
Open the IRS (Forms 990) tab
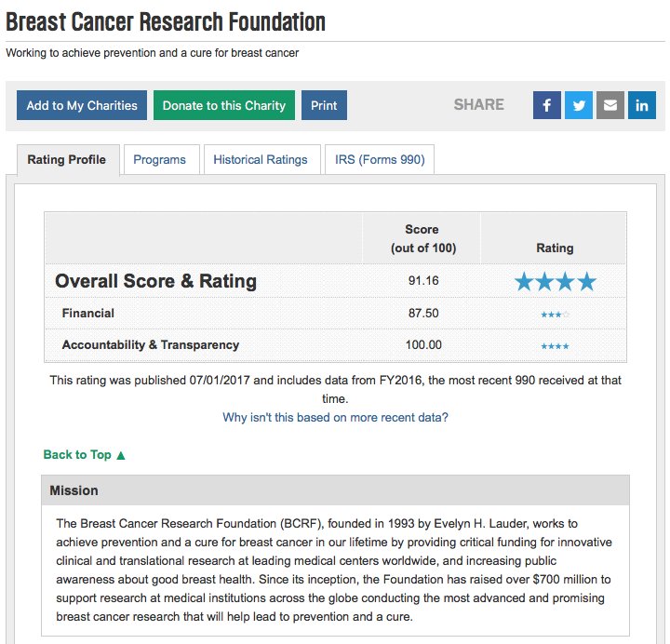pos(380,160)
